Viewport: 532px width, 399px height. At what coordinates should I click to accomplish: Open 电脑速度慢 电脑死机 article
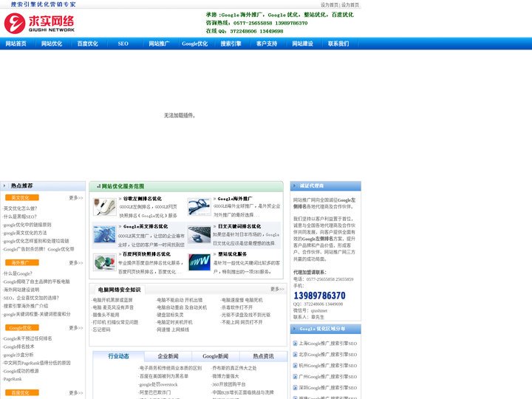coord(242,300)
